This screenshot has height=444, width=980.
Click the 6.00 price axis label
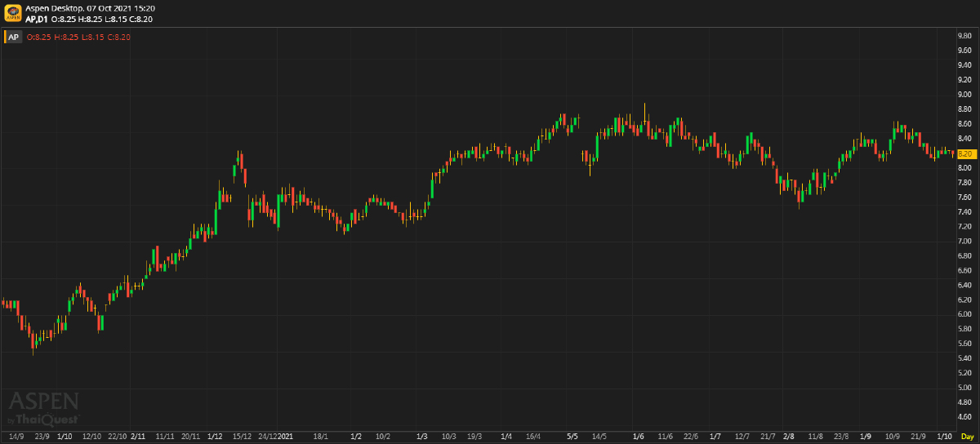pyautogui.click(x=964, y=315)
